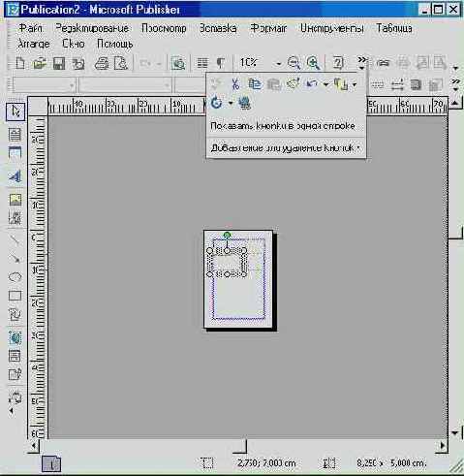Image resolution: width=464 pixels, height=476 pixels.
Task: Expand the Rotate dropdown arrow
Action: 231,104
